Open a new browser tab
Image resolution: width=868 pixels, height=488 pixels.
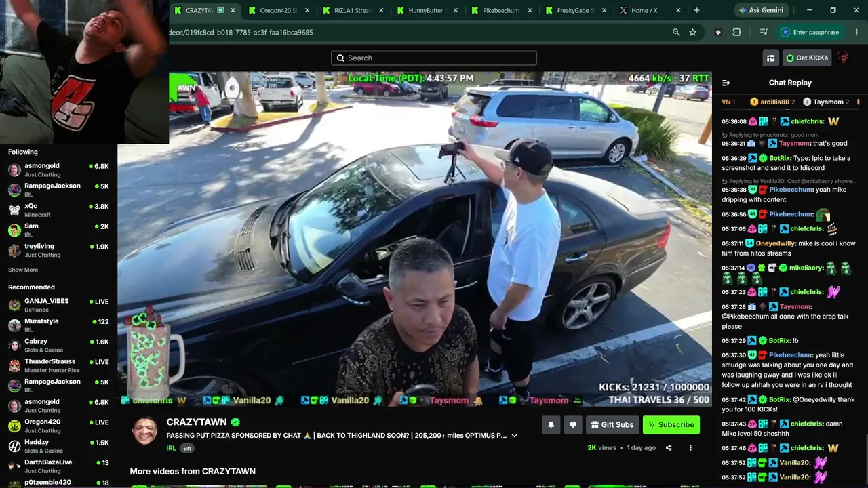coord(696,10)
